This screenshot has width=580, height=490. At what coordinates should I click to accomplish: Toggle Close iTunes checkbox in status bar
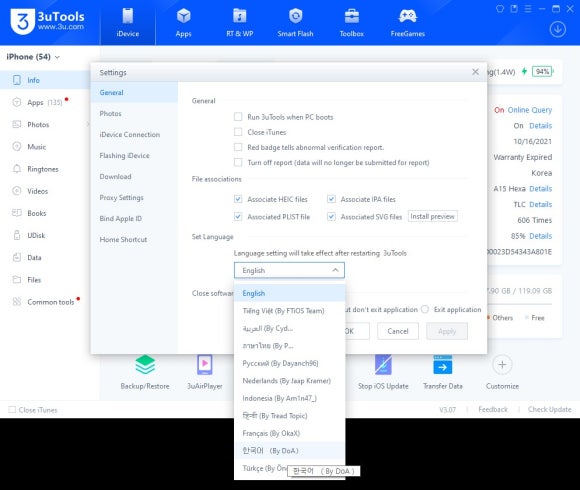(12, 409)
